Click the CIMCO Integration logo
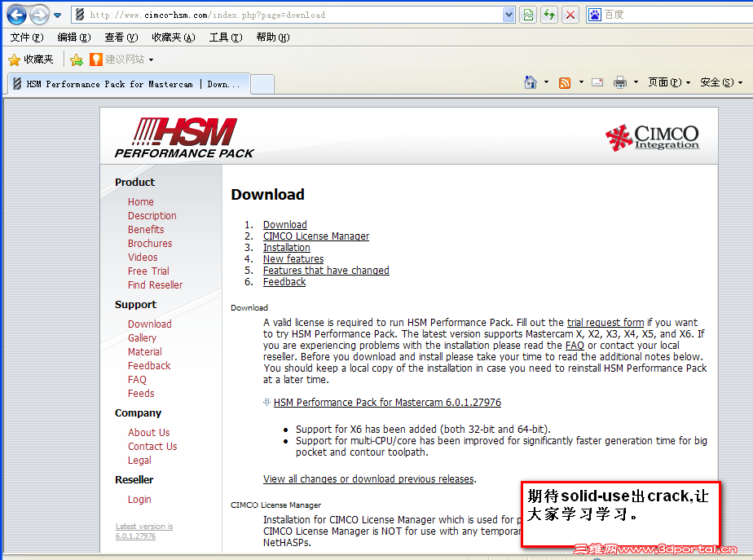The width and height of the screenshot is (753, 560). 653,138
